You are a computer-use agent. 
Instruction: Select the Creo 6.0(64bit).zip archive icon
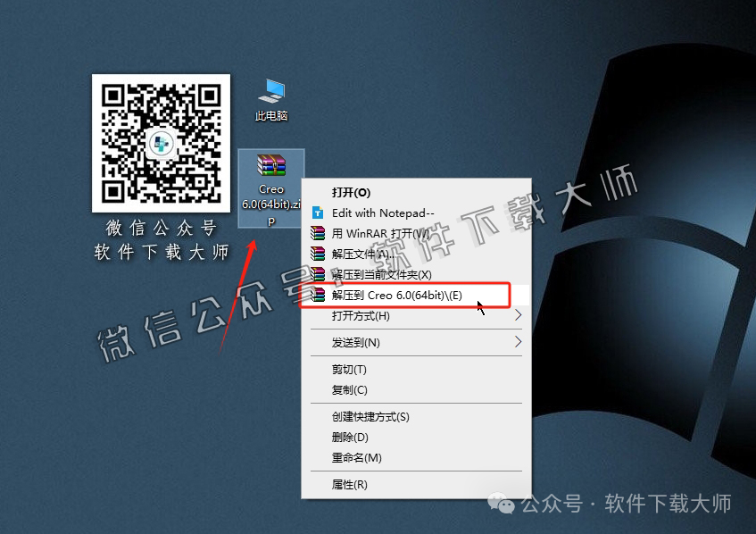(x=271, y=188)
